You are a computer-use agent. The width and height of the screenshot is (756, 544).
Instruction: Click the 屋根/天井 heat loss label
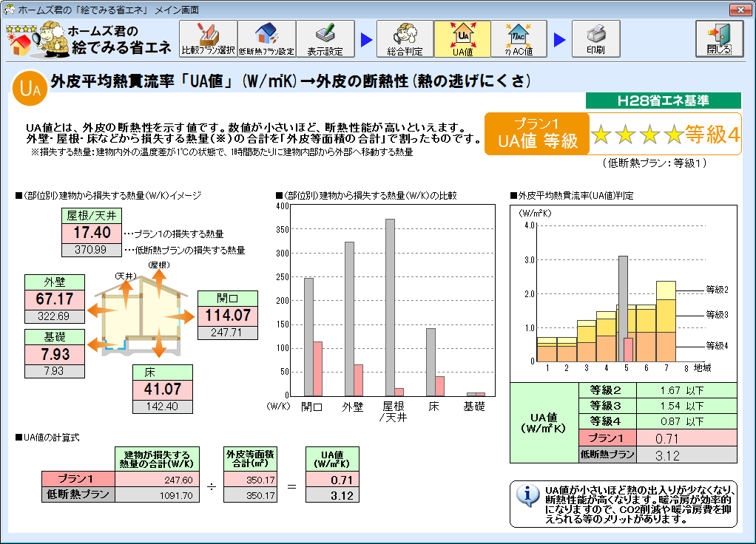pos(92,216)
